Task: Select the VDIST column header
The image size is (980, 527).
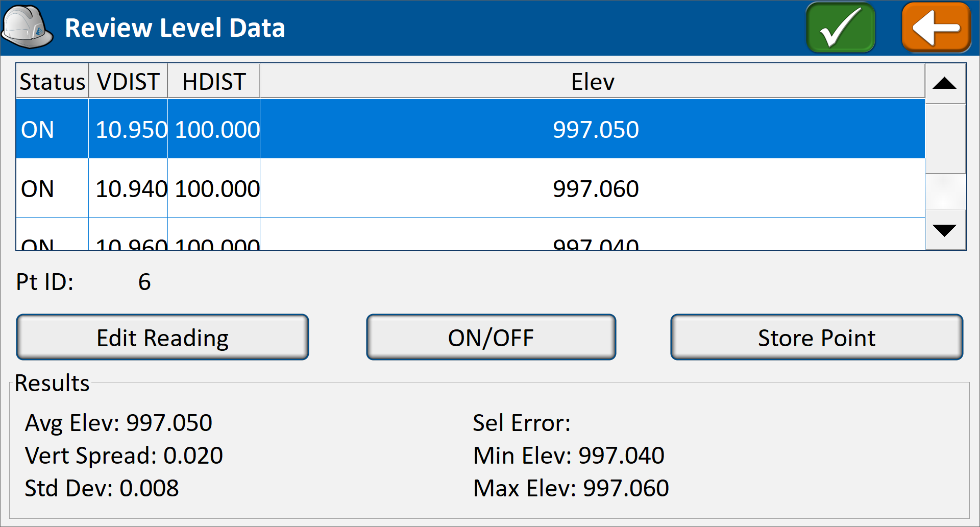Action: tap(128, 81)
